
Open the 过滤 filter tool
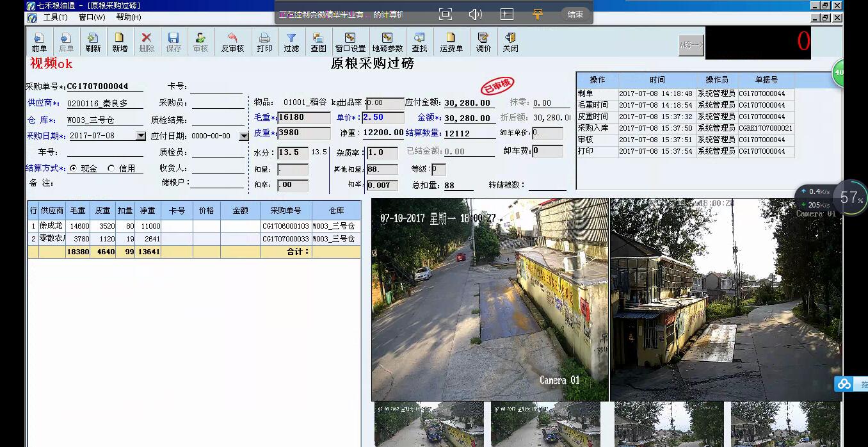(x=291, y=42)
